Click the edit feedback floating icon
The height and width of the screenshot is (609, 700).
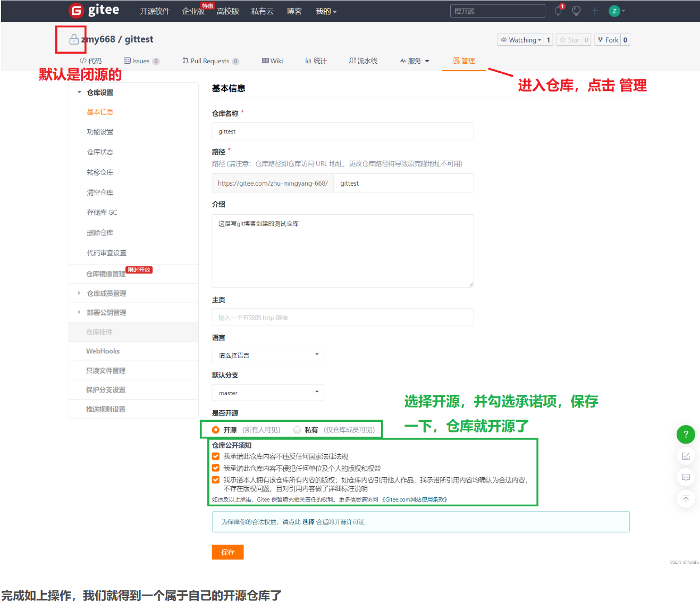click(686, 456)
